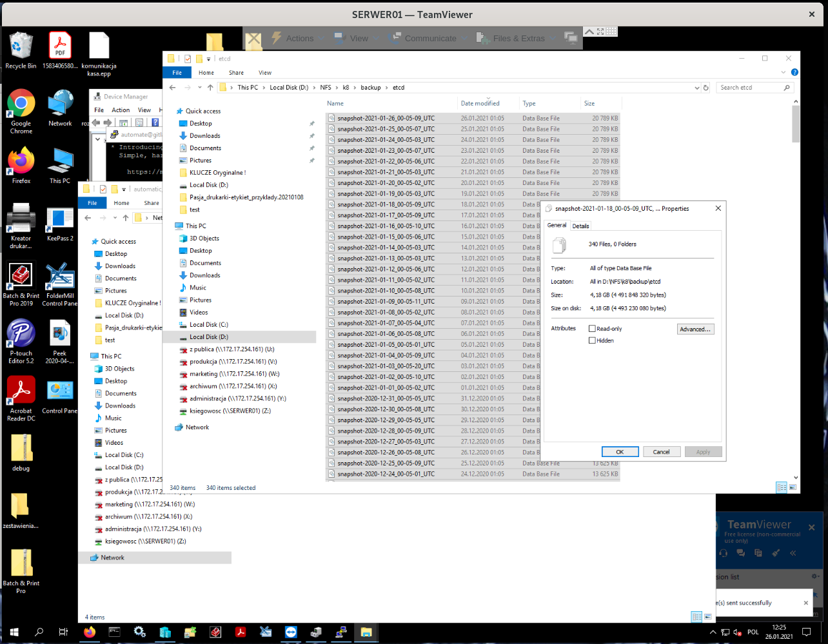Open Firefox desktop shortcut
The image size is (828, 644).
pyautogui.click(x=21, y=166)
